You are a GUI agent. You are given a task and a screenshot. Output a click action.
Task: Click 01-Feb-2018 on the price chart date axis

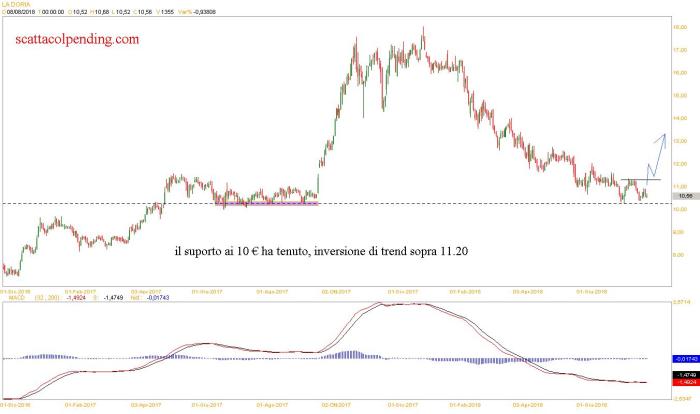[465, 292]
